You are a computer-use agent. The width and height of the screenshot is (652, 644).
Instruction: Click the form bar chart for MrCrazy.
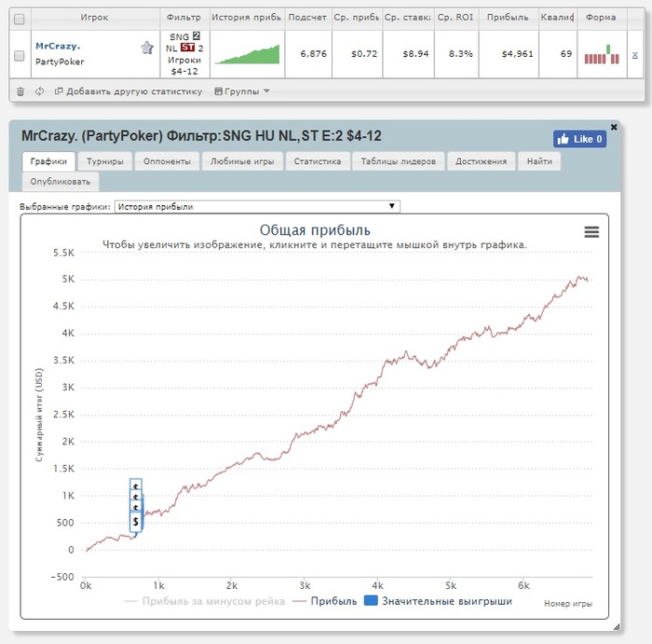click(x=602, y=54)
